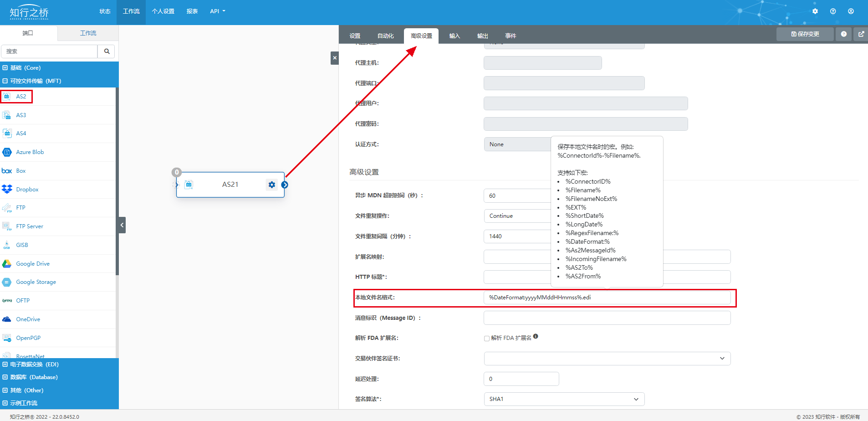Select the AS4 connector

[58, 133]
